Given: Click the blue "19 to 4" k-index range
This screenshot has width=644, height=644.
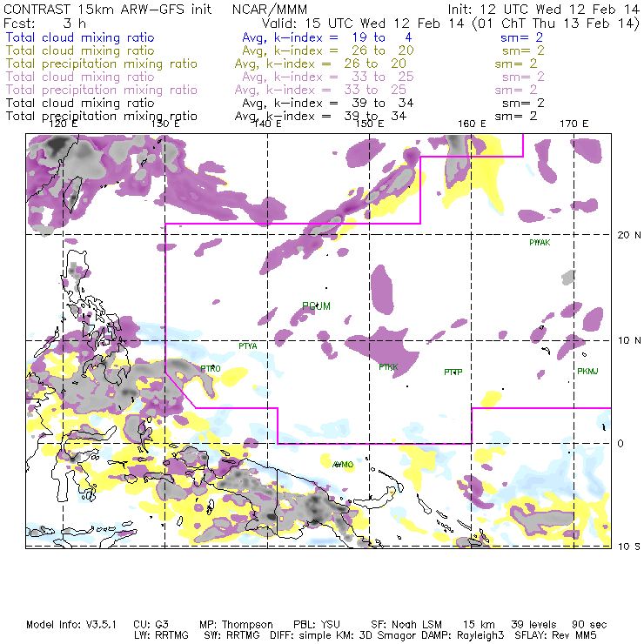Looking at the screenshot, I should tap(381, 37).
